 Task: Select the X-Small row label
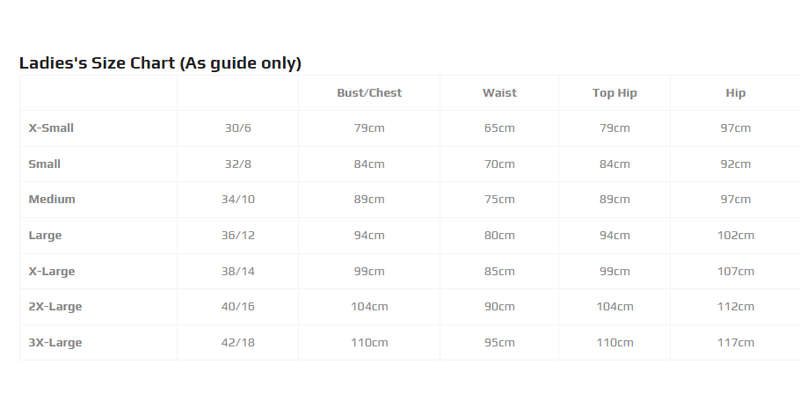pyautogui.click(x=51, y=128)
